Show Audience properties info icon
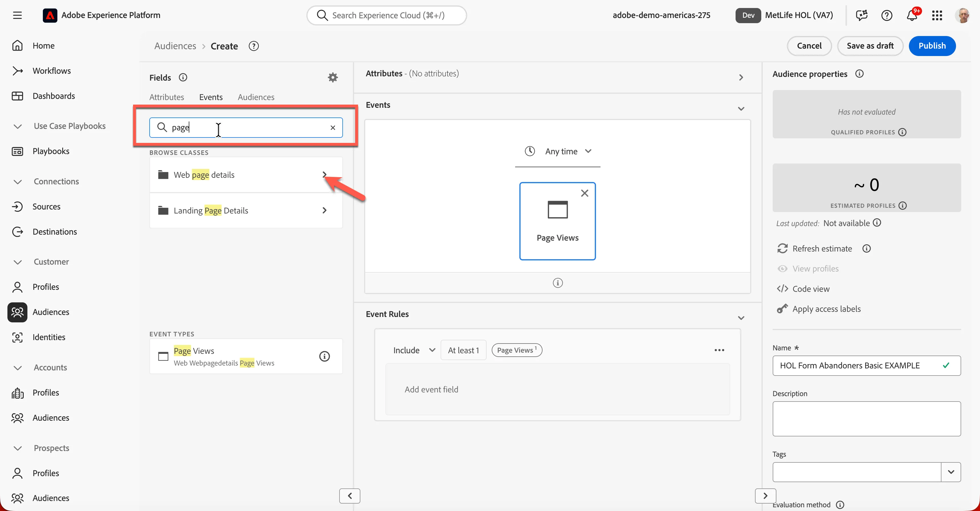Screen dimensions: 980x511 point(859,73)
